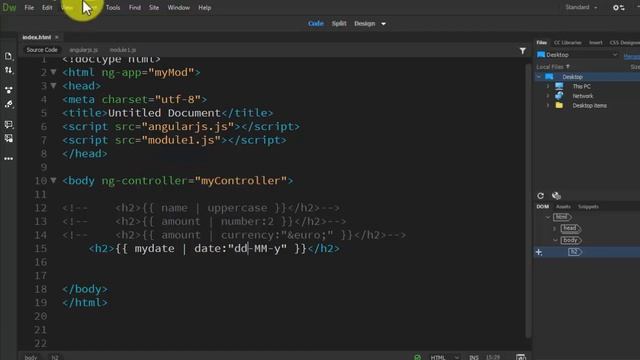The height and width of the screenshot is (360, 640).
Task: Switch to the Assets panel tab
Action: [x=563, y=207]
